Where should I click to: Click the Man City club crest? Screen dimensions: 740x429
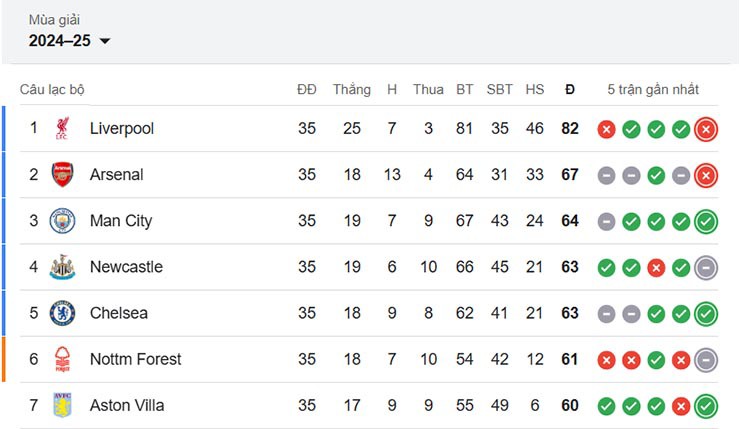[x=62, y=221]
